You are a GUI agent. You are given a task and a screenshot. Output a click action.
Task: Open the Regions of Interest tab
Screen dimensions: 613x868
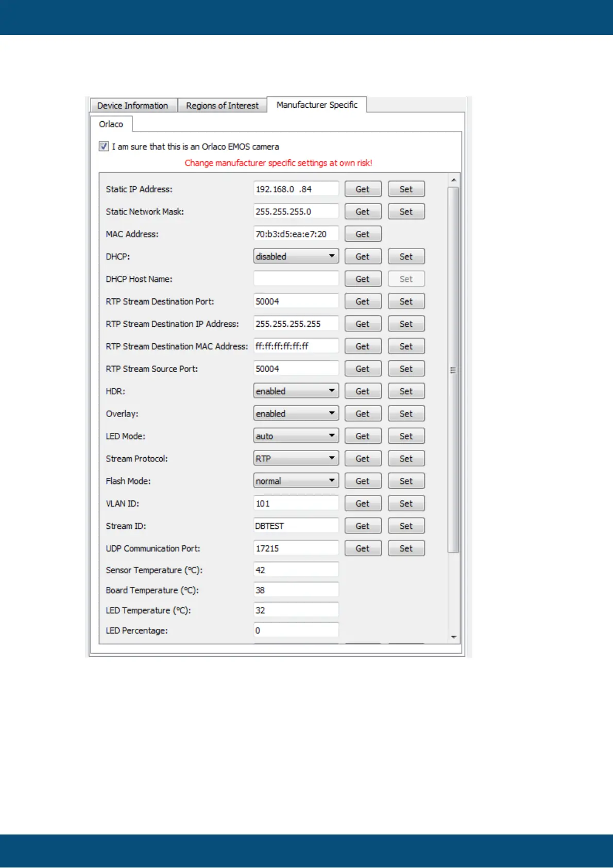[x=222, y=105]
